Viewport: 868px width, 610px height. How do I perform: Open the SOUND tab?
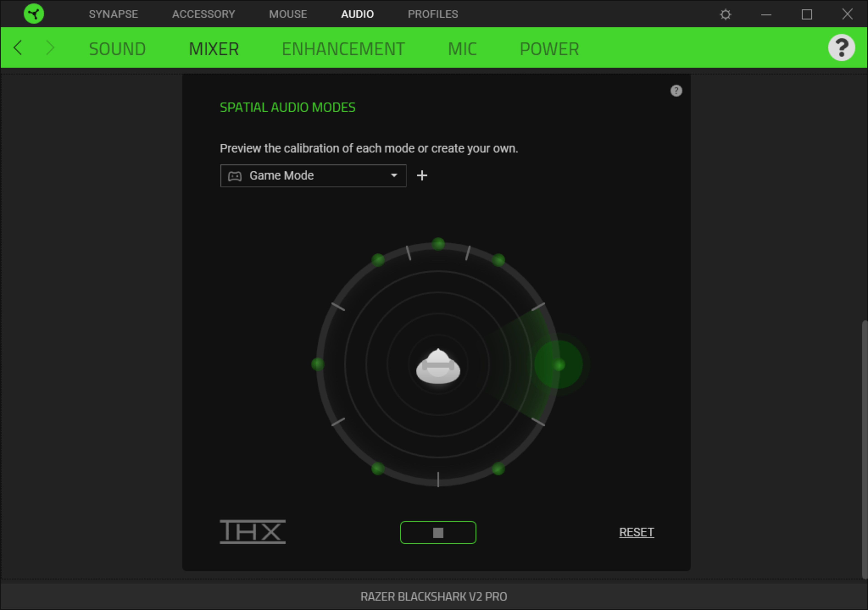pos(117,49)
